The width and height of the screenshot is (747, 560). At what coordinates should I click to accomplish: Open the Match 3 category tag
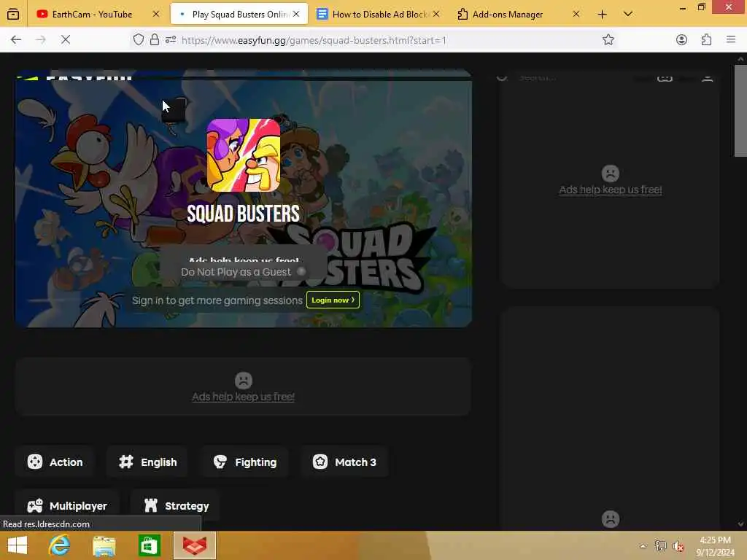[x=344, y=462]
